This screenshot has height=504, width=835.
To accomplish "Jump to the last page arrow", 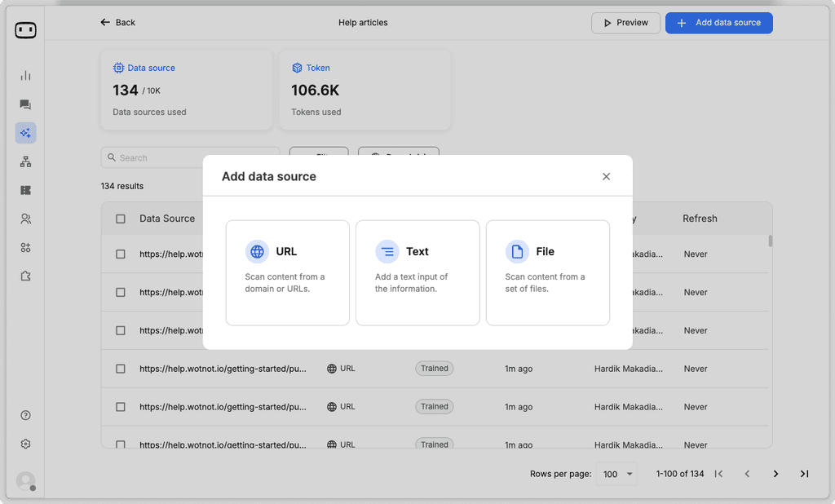I will click(x=804, y=473).
